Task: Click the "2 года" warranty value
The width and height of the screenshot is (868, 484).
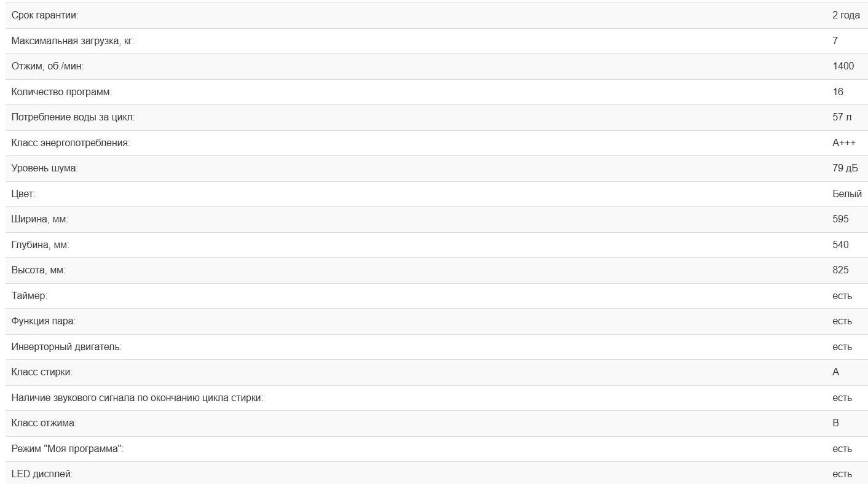Action: coord(846,15)
